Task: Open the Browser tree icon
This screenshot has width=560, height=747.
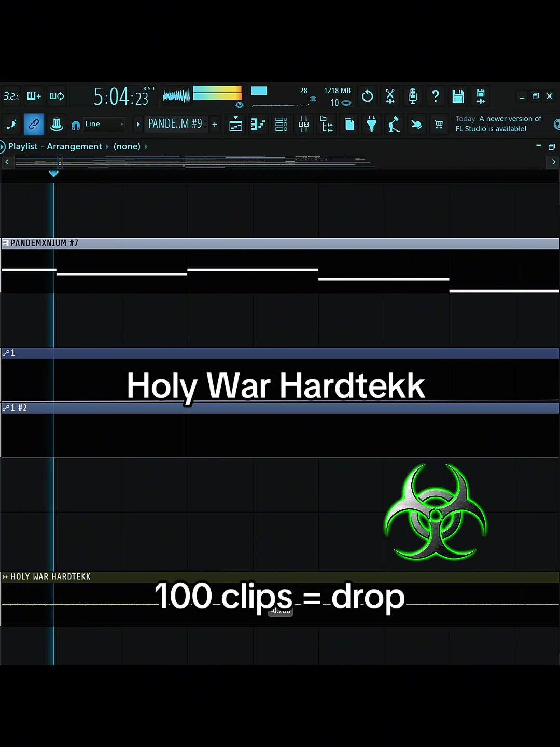Action: pos(327,125)
